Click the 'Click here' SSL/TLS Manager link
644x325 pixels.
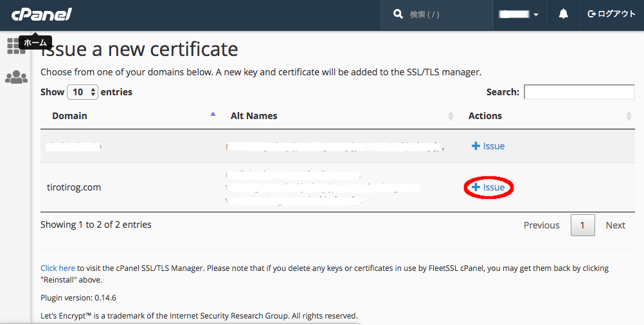pos(58,268)
